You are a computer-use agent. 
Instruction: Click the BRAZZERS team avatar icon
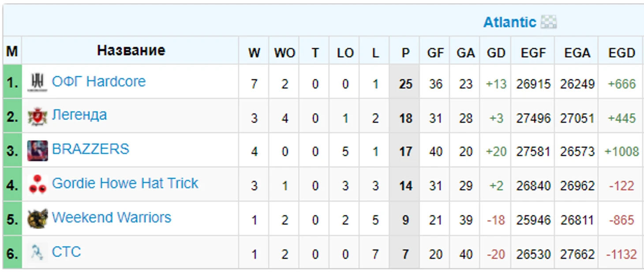pos(37,151)
